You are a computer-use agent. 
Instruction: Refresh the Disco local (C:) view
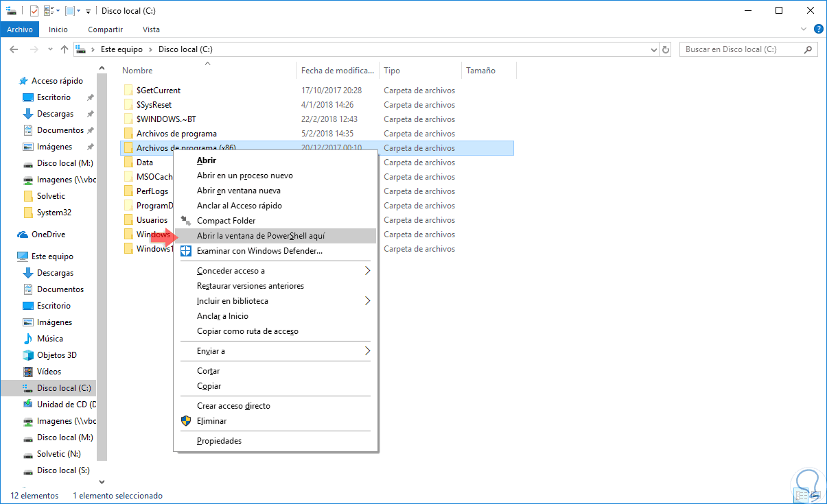(x=666, y=49)
